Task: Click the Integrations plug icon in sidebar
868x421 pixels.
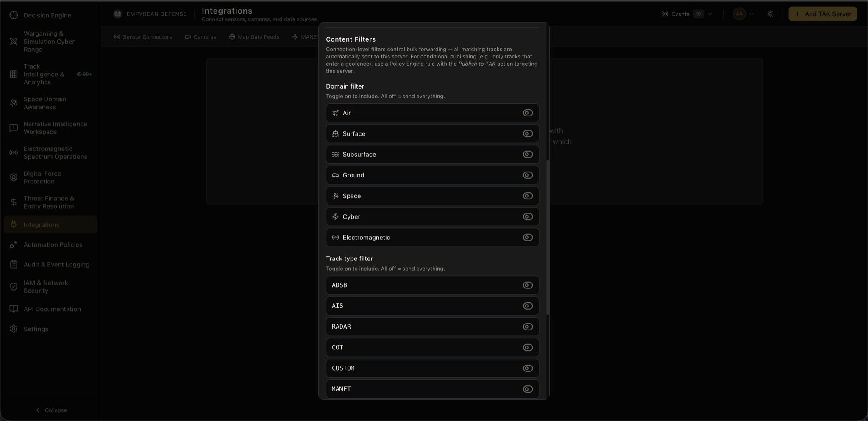Action: click(x=14, y=225)
